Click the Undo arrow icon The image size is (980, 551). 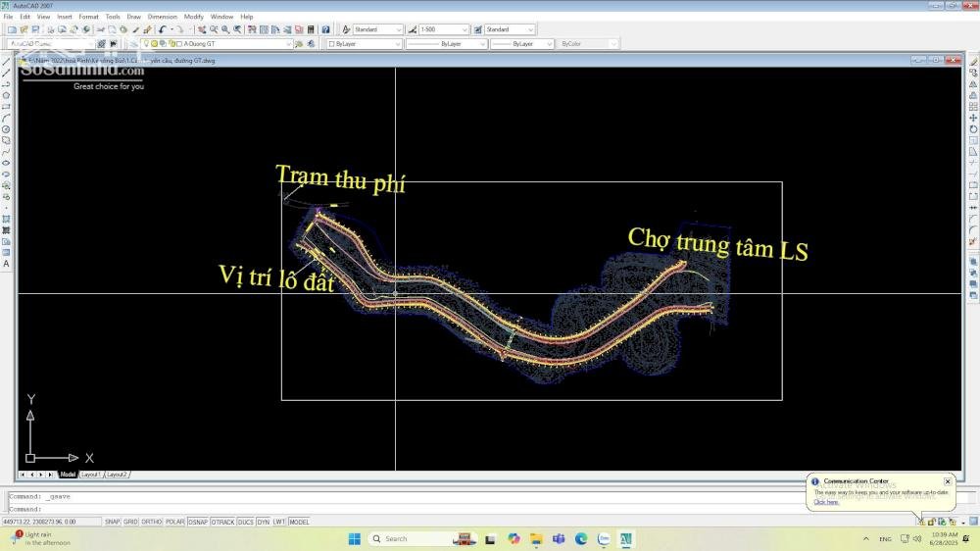tap(163, 29)
